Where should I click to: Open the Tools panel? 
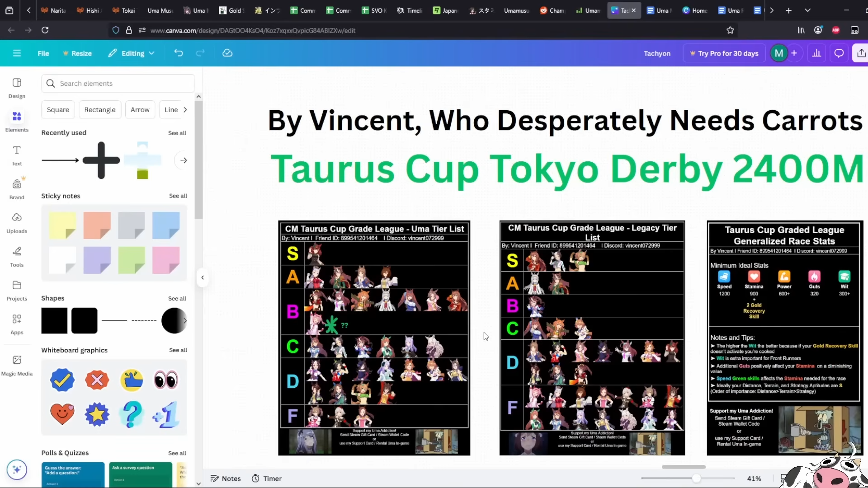(17, 257)
